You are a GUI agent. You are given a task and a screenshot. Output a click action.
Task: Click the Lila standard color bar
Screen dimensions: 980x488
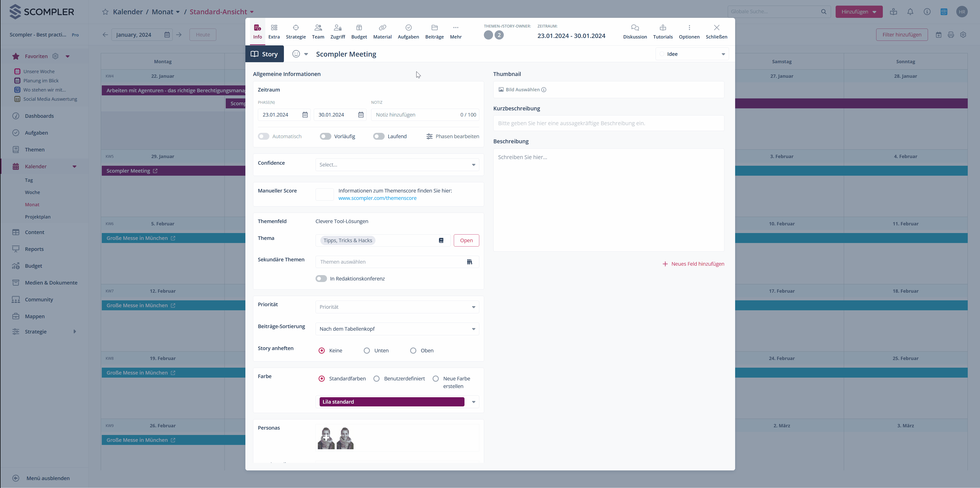[392, 402]
